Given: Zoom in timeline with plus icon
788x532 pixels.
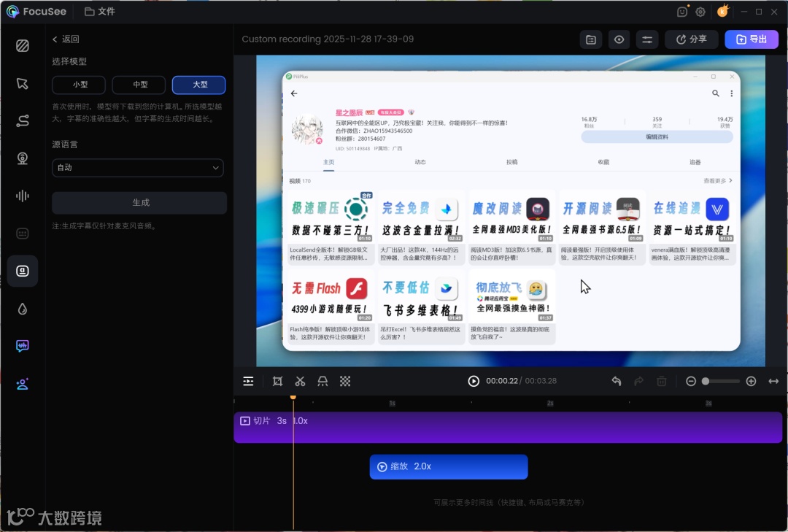Looking at the screenshot, I should point(751,381).
